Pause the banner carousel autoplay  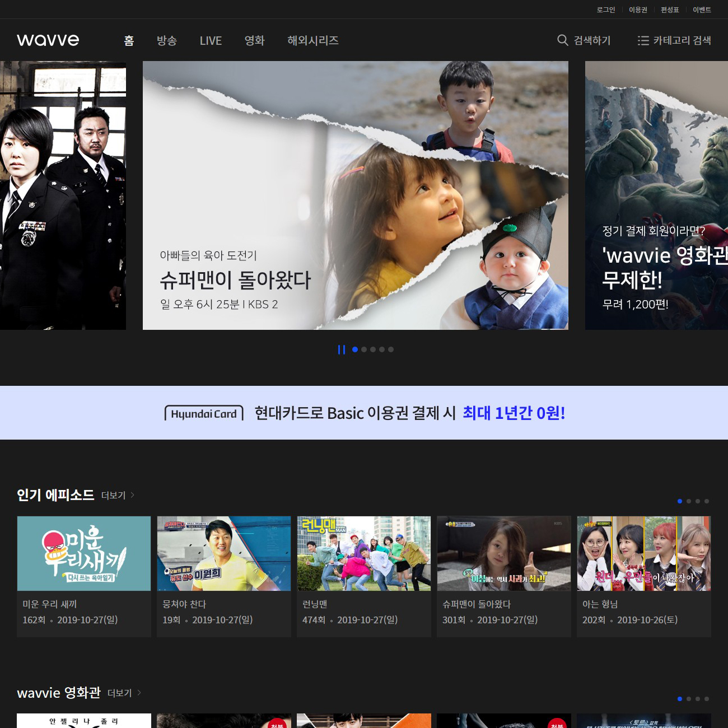[x=341, y=349]
